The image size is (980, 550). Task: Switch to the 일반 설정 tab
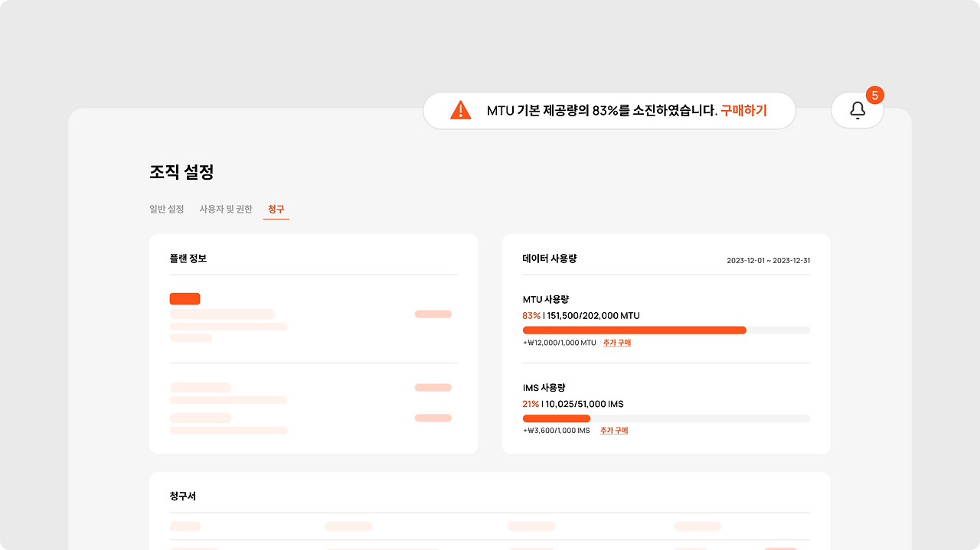click(168, 208)
